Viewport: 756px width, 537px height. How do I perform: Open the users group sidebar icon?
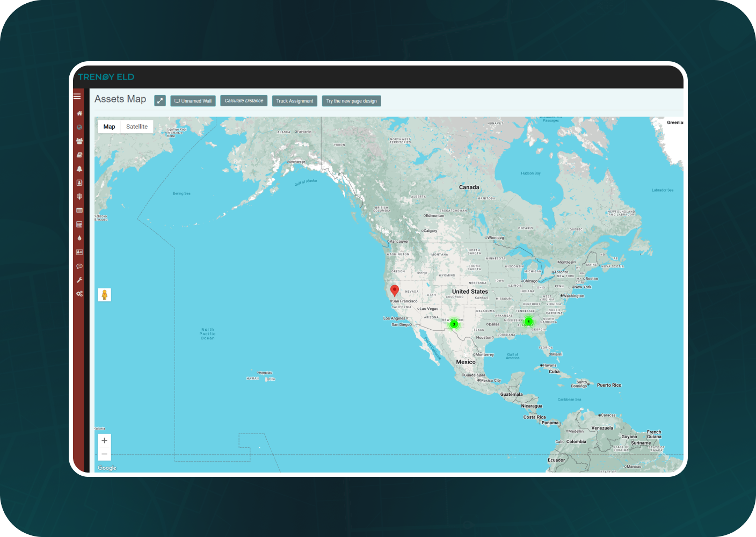pos(79,141)
